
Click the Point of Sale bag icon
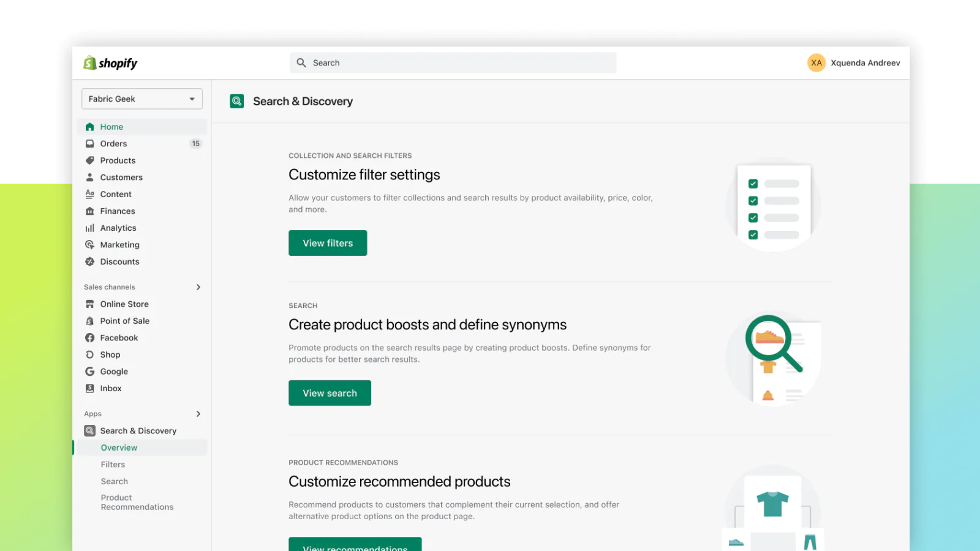pyautogui.click(x=90, y=321)
